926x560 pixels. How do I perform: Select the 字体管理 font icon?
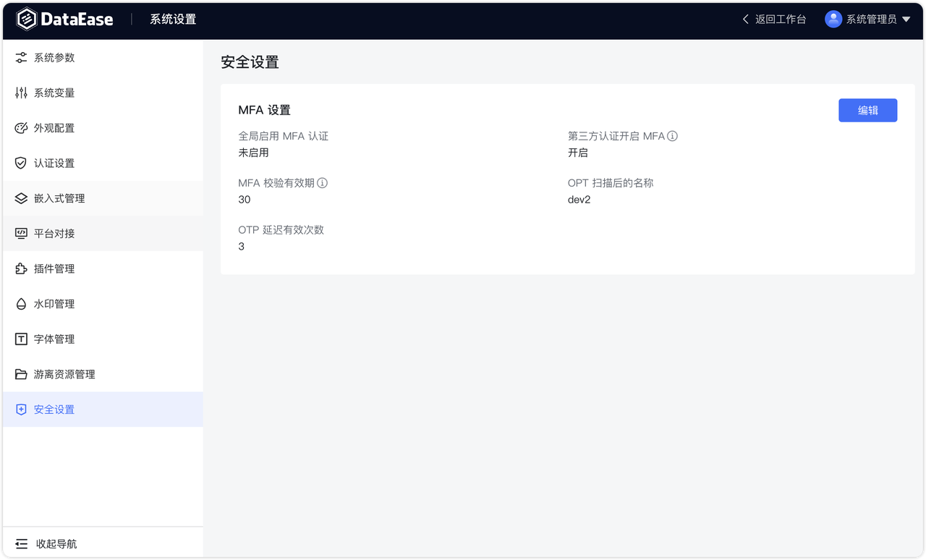(x=21, y=339)
